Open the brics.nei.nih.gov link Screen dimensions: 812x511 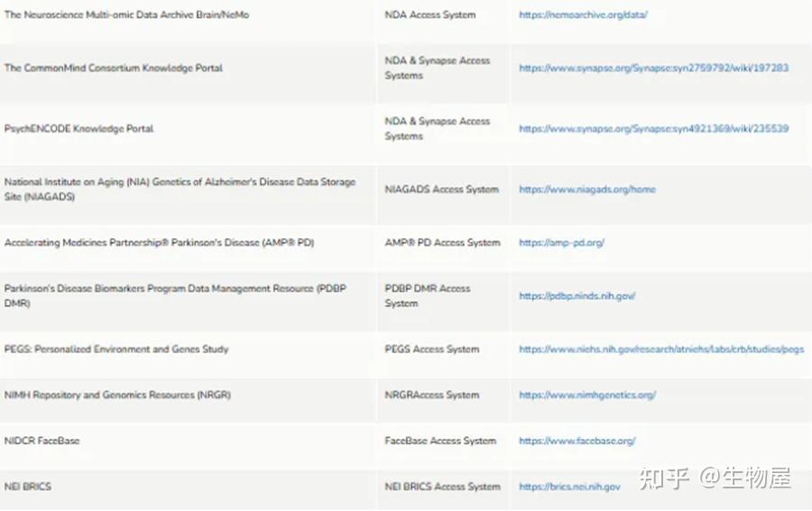tap(569, 487)
